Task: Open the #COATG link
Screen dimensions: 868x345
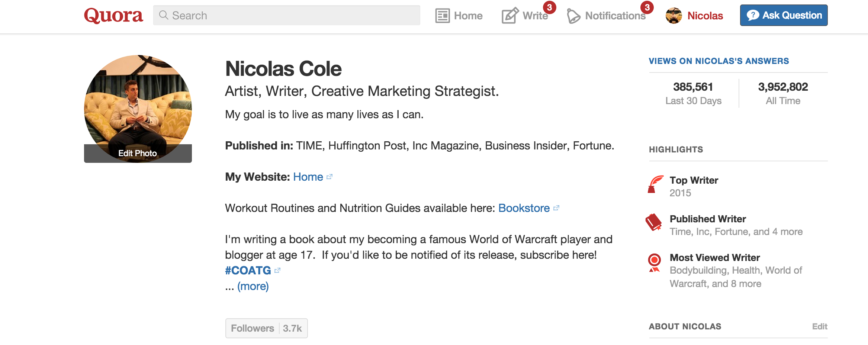Action: (248, 271)
